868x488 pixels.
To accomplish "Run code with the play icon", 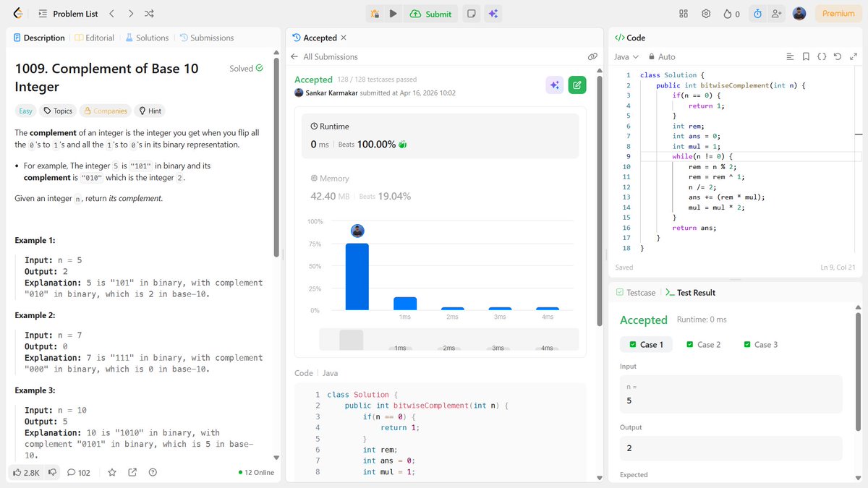I will tap(393, 14).
